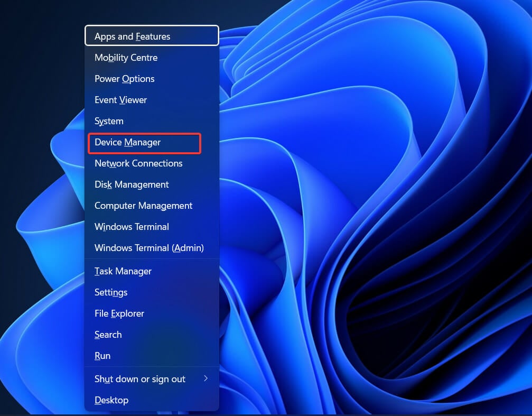This screenshot has width=532, height=416.
Task: Open Device Manager
Action: point(127,142)
